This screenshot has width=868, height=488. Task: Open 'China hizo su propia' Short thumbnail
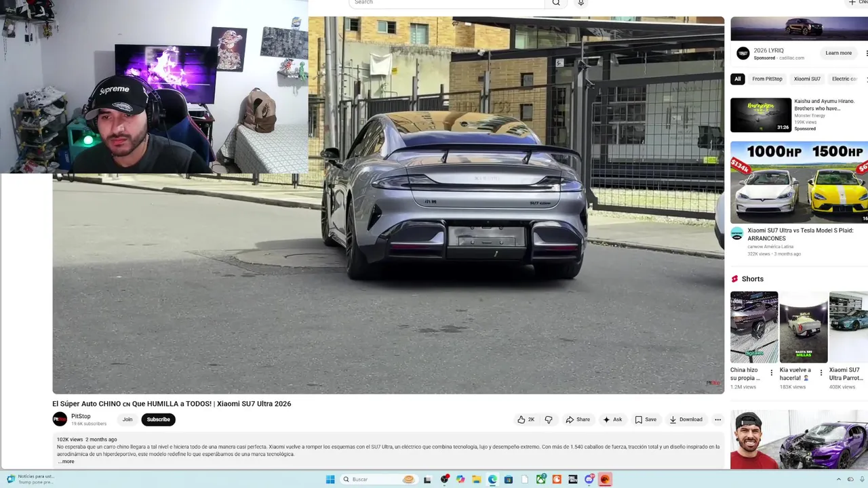pos(754,327)
